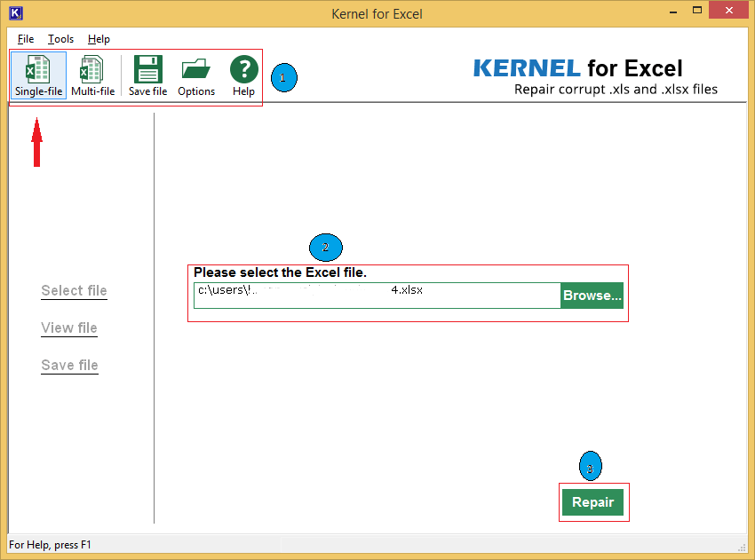Click the Select file sidebar link

(x=74, y=290)
